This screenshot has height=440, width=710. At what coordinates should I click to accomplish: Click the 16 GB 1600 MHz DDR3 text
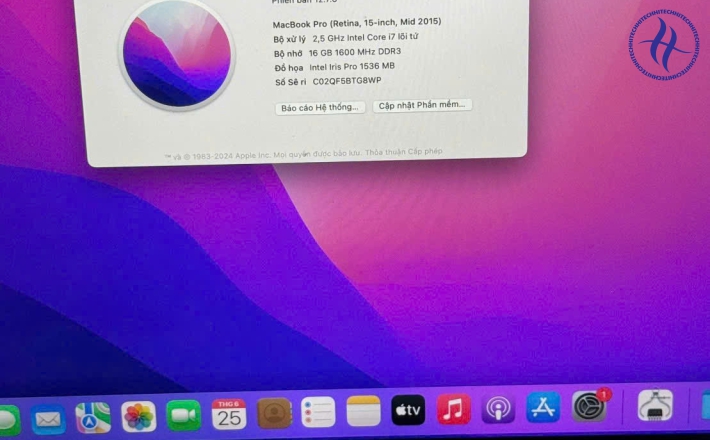click(x=355, y=52)
